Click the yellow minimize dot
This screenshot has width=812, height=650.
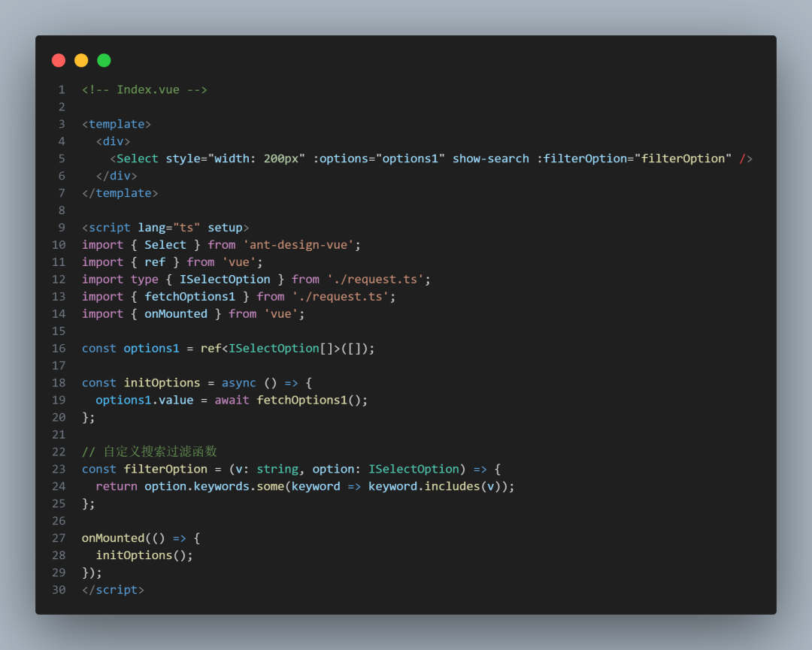(81, 61)
